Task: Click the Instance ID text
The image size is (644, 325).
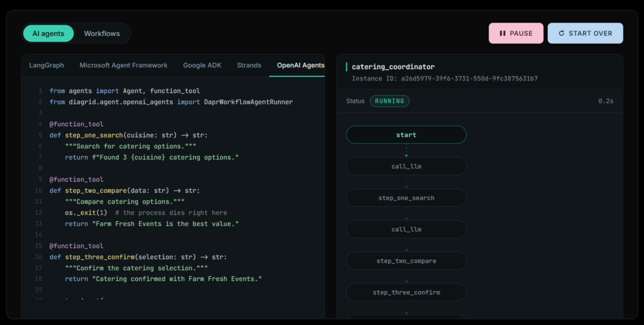Action: coord(445,79)
